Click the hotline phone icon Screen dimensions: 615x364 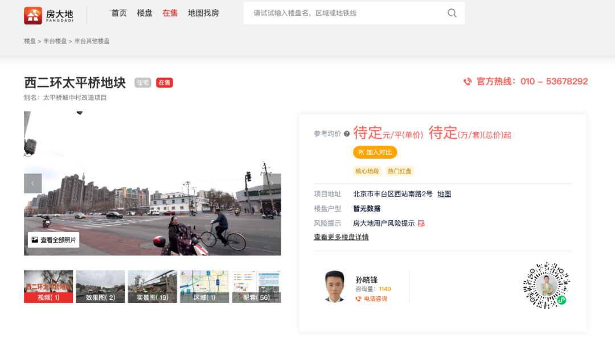pyautogui.click(x=468, y=82)
